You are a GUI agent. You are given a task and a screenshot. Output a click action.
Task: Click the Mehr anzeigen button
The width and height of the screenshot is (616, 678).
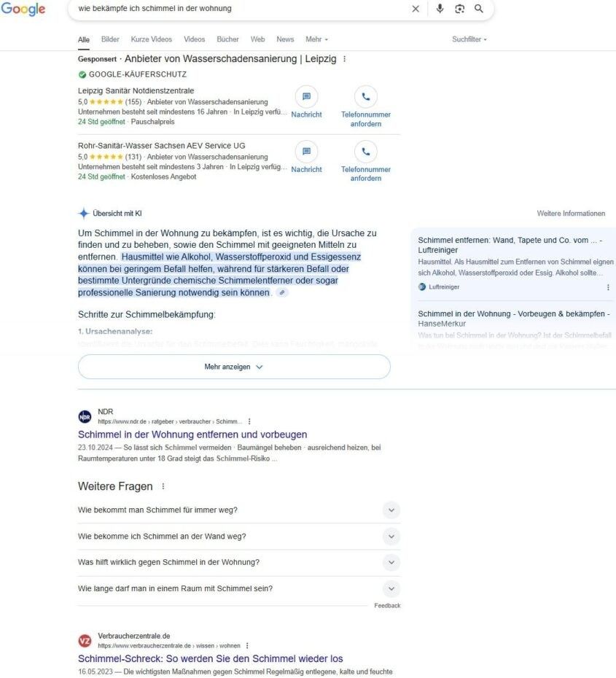pyautogui.click(x=234, y=367)
